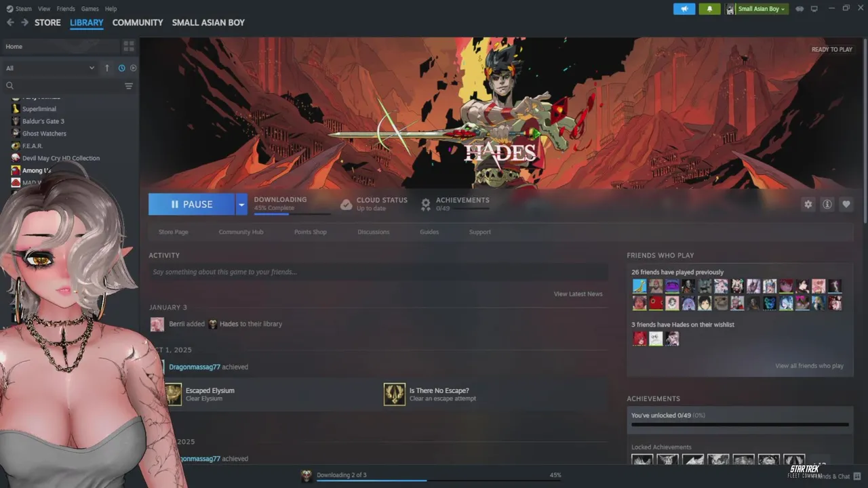Switch library to grid view icon

click(129, 47)
